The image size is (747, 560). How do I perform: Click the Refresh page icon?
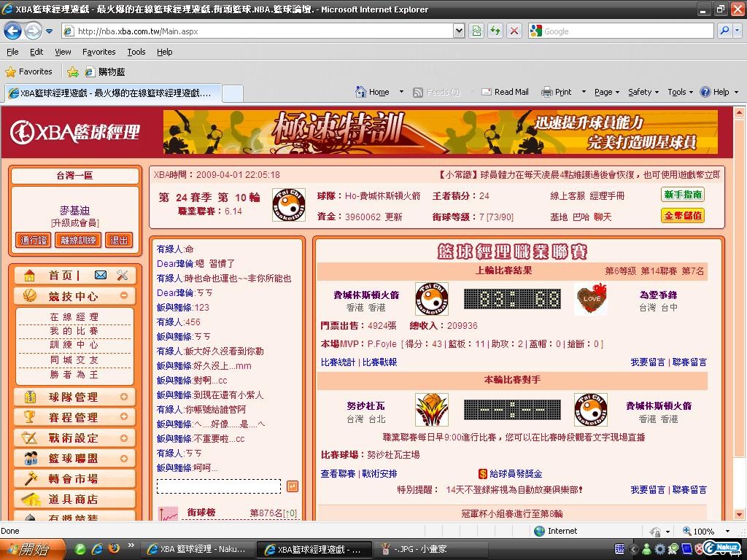click(x=495, y=31)
